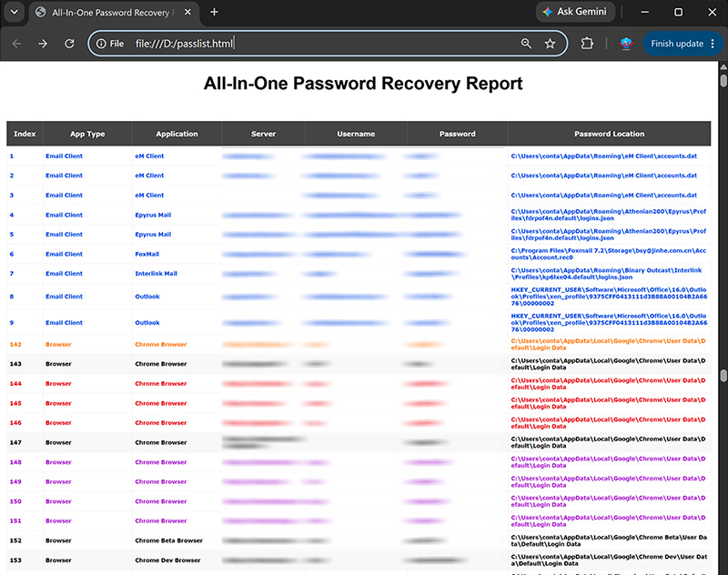Open a new tab with plus
This screenshot has height=575, width=728.
point(214,12)
